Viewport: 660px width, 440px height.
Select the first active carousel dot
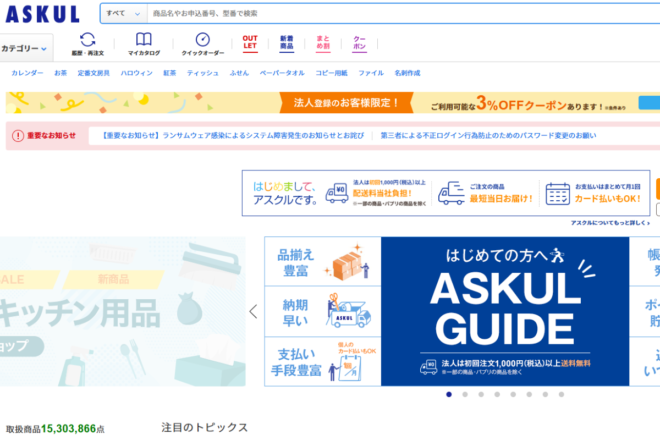click(x=449, y=394)
